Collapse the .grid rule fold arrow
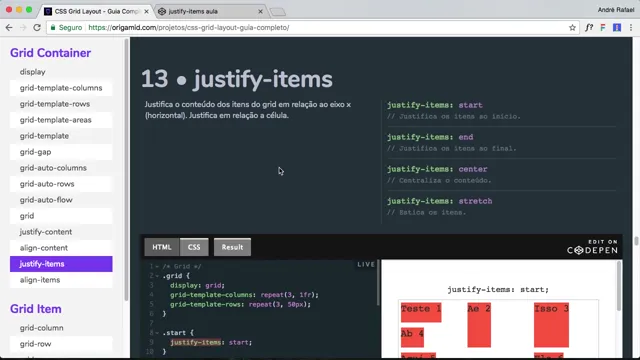This screenshot has height=360, width=640. click(157, 276)
